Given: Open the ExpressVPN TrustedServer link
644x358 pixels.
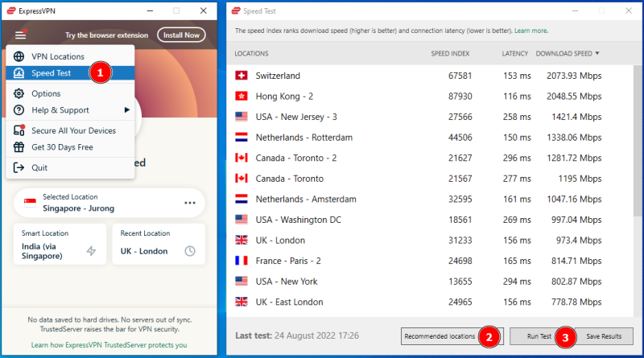Looking at the screenshot, I should coord(109,345).
